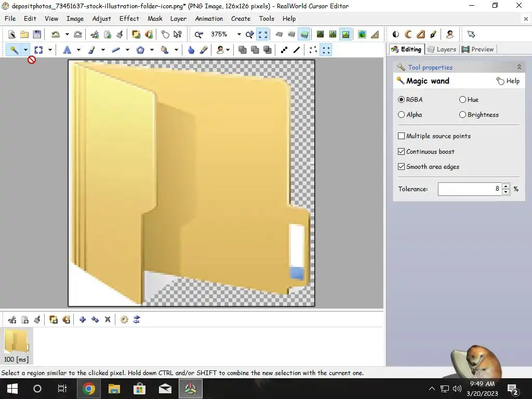Switch to the Layers tab
Image resolution: width=532 pixels, height=399 pixels.
(x=442, y=49)
